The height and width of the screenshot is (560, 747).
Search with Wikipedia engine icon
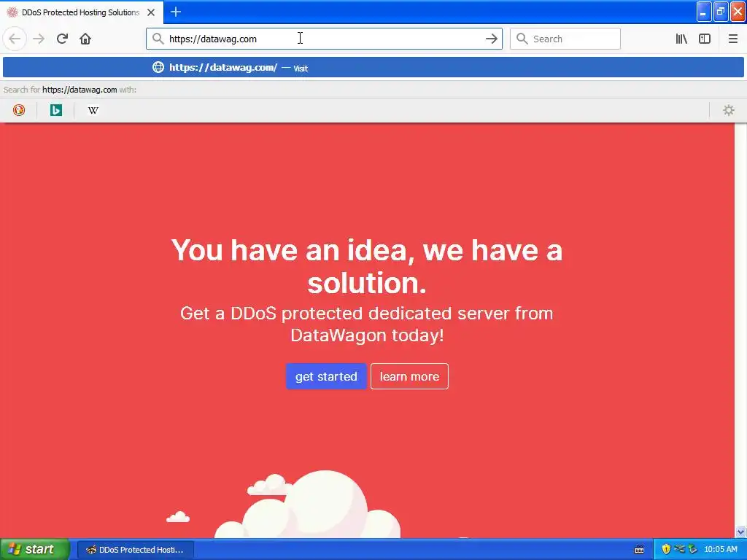tap(93, 110)
